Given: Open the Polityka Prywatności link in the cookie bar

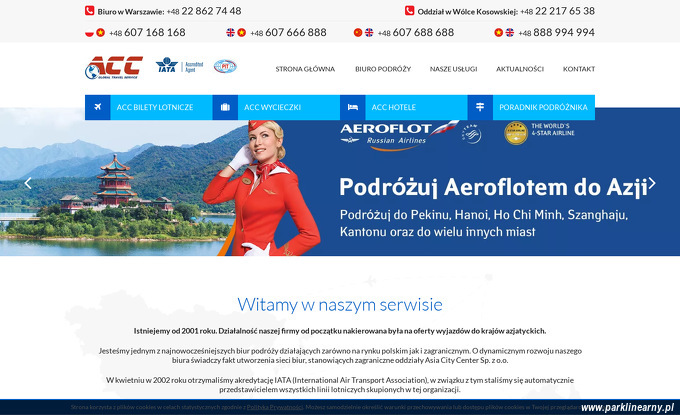Looking at the screenshot, I should point(275,407).
